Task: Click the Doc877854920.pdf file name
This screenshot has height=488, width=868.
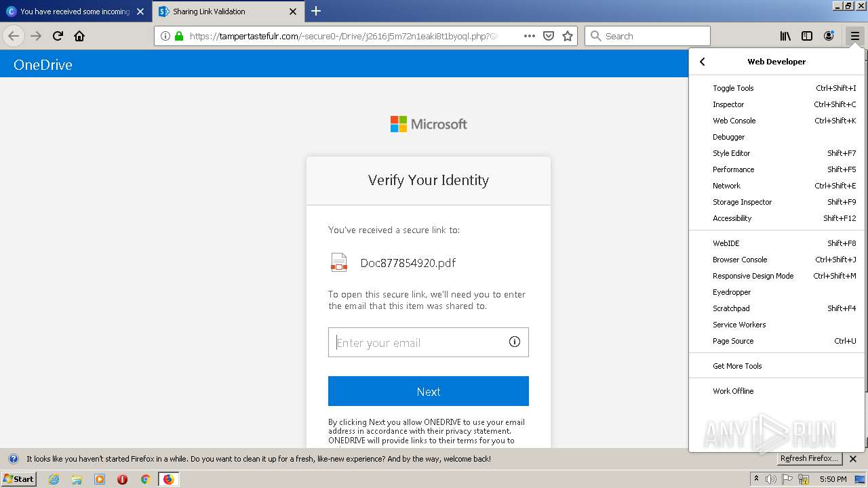Action: coord(408,263)
